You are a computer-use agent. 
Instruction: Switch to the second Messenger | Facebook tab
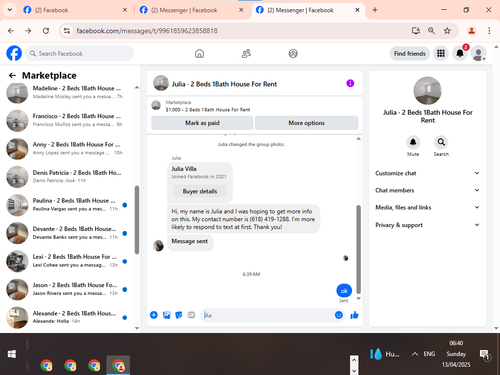coord(191,10)
